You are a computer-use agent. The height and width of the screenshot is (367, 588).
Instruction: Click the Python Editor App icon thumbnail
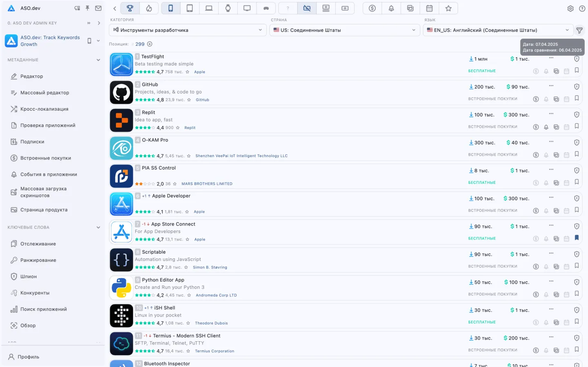pos(121,288)
